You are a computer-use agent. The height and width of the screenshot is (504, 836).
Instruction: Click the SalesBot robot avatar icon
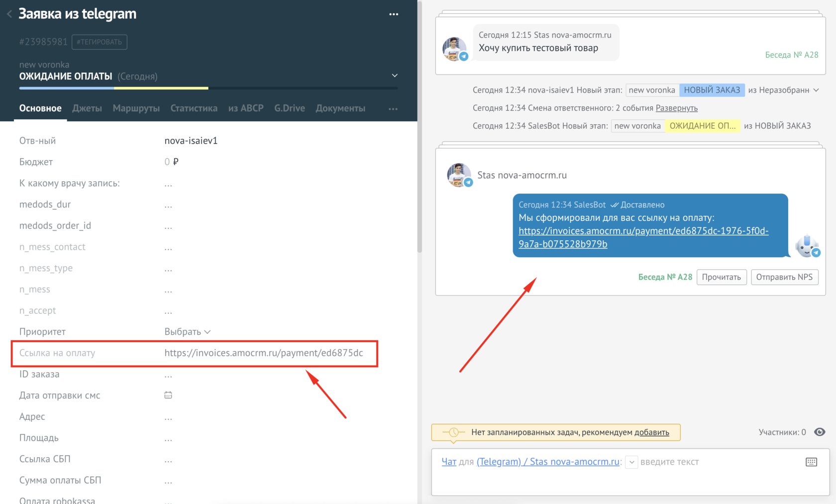[x=807, y=246]
